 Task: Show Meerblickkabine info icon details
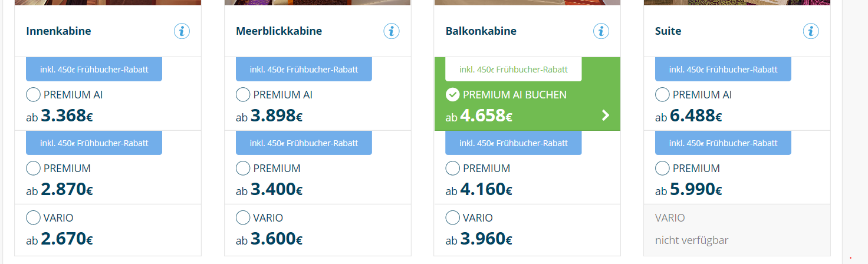point(392,31)
